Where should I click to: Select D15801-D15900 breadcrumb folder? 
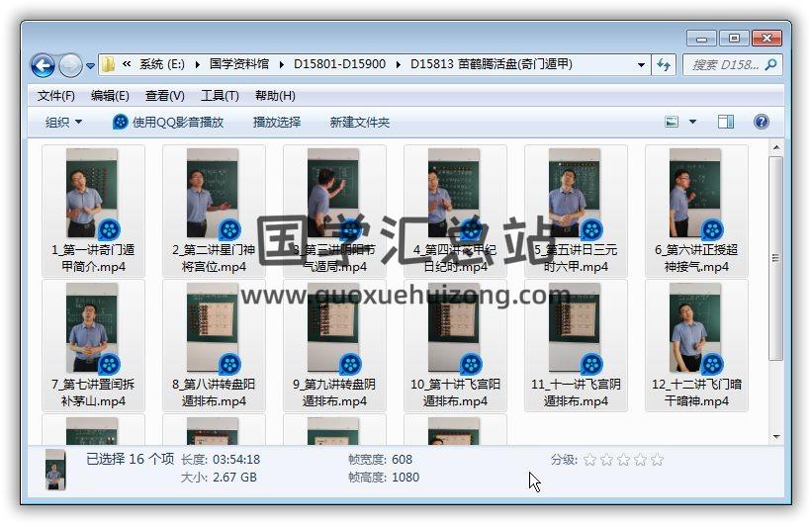point(339,64)
